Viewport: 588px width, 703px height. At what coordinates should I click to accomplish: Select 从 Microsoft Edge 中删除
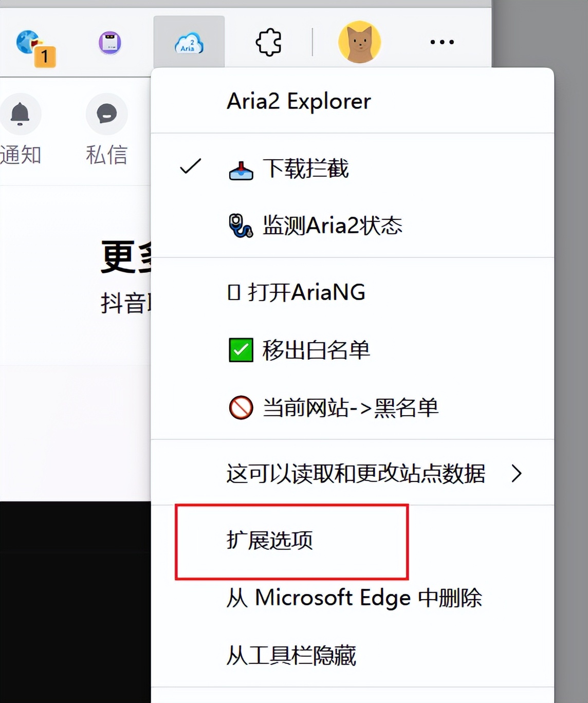point(354,598)
